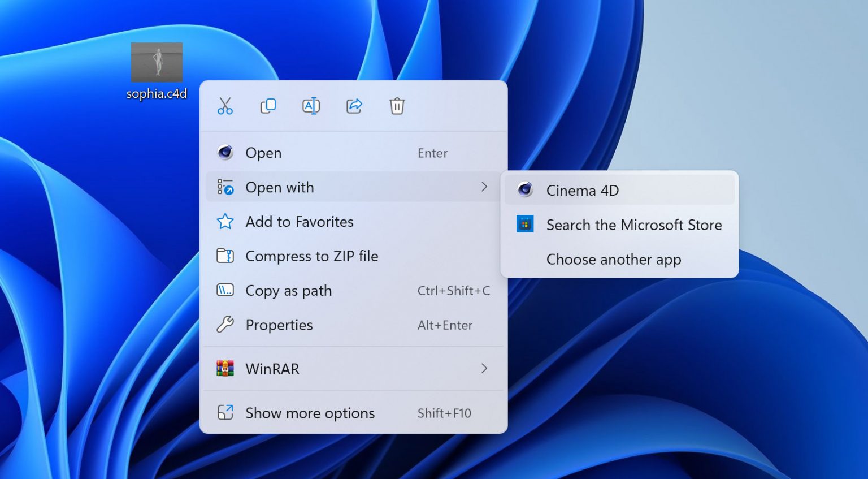Click the Cut scissors icon
The height and width of the screenshot is (479, 868).
tap(225, 106)
